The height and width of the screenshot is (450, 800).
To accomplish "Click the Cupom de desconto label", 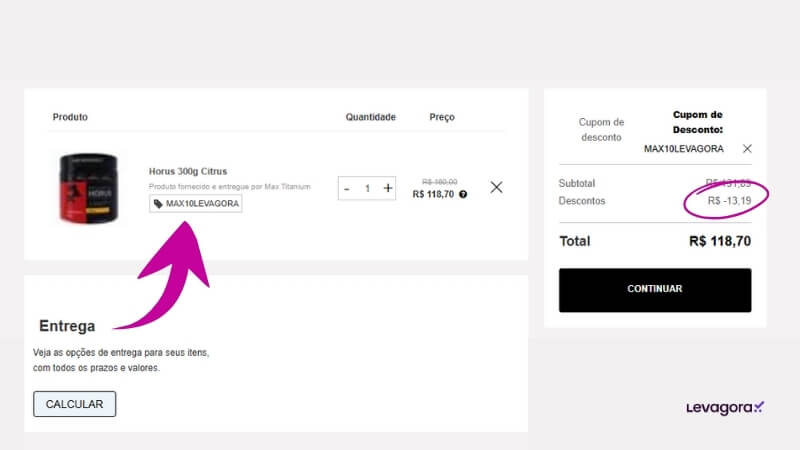I will pos(601,130).
